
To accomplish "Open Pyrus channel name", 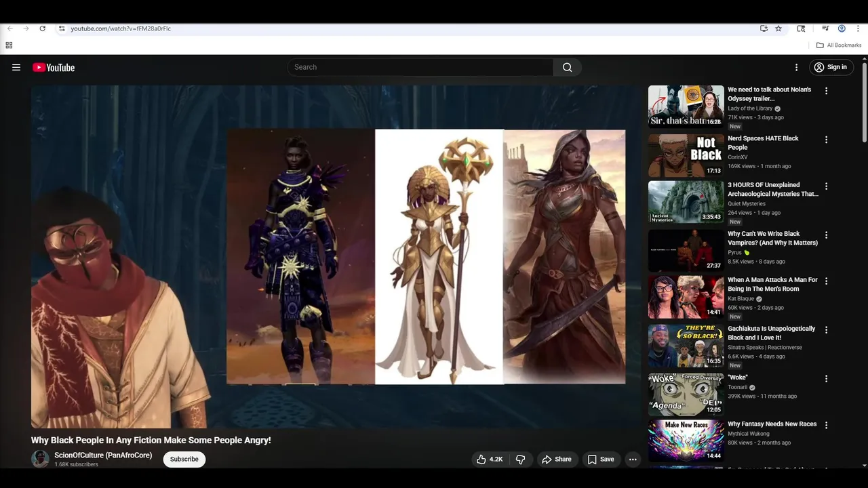I will [735, 252].
